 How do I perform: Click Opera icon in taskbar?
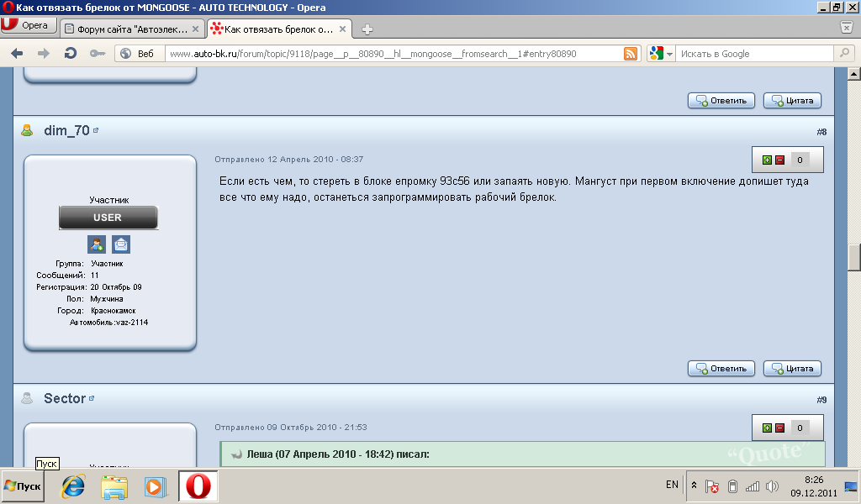click(x=198, y=486)
